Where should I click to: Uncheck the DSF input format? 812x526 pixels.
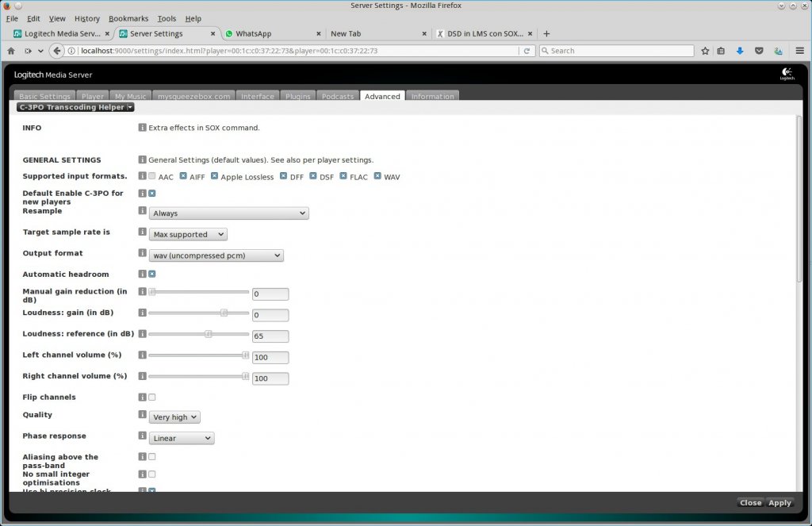[x=312, y=176]
